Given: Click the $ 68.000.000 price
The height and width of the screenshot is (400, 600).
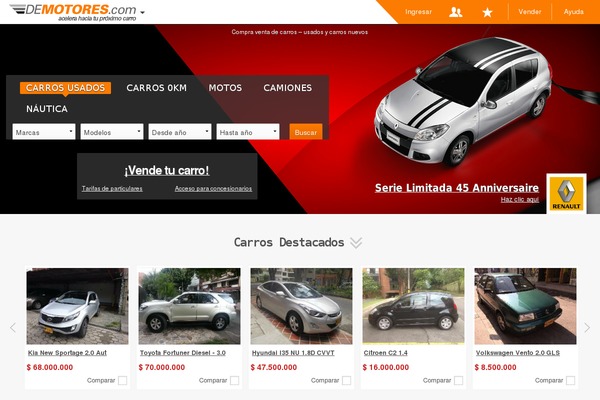Looking at the screenshot, I should pos(50,367).
